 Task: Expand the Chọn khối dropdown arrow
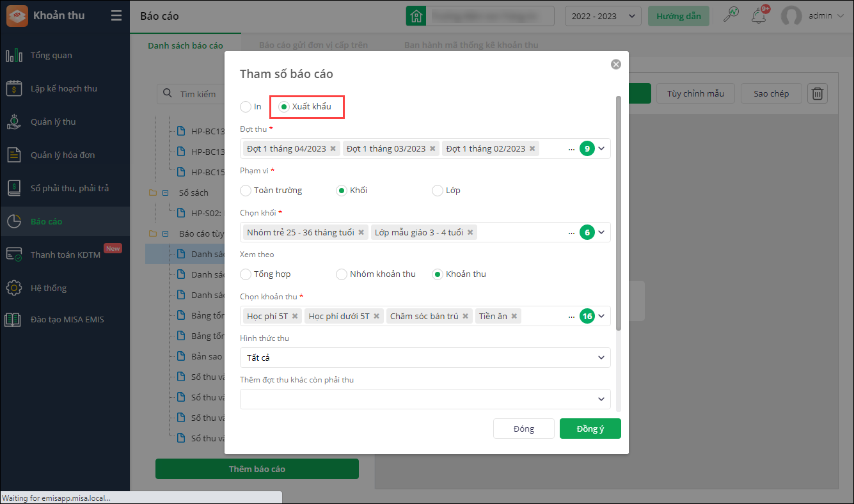pos(601,232)
